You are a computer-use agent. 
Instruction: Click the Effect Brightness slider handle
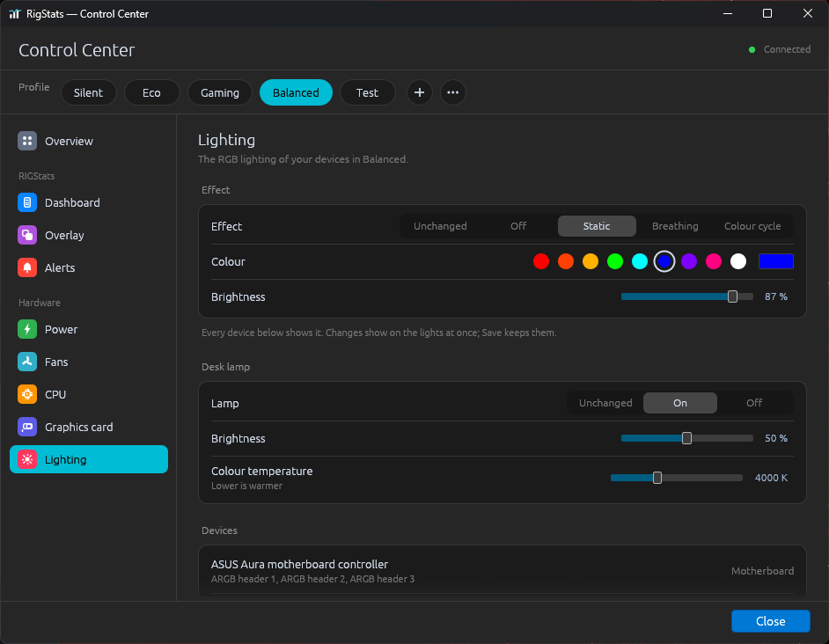pos(732,296)
